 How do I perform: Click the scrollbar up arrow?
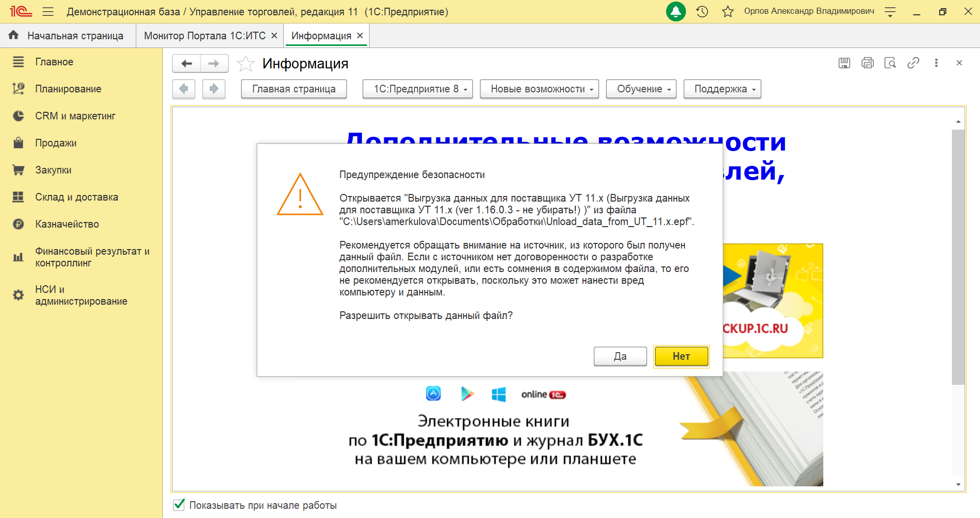[x=958, y=121]
